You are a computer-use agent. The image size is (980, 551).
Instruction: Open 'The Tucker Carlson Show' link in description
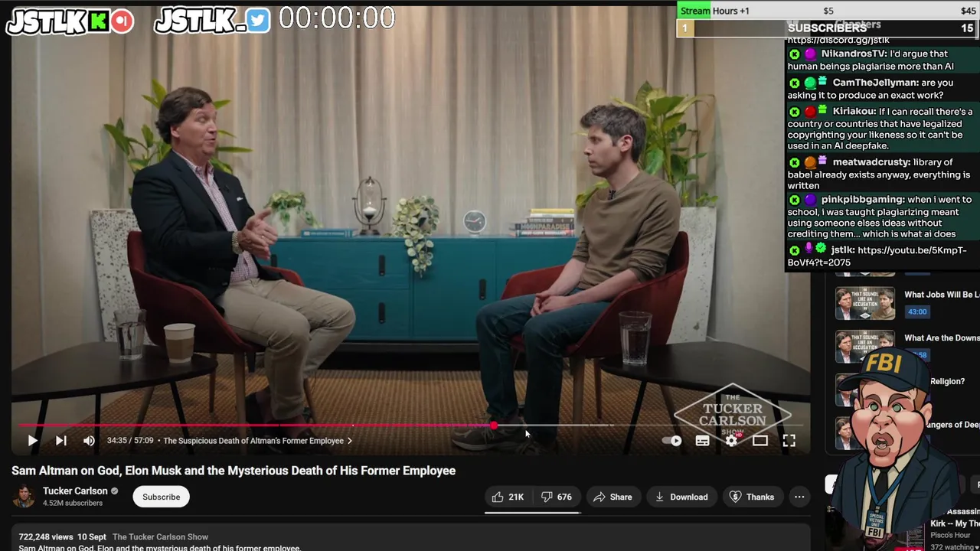[x=160, y=537]
